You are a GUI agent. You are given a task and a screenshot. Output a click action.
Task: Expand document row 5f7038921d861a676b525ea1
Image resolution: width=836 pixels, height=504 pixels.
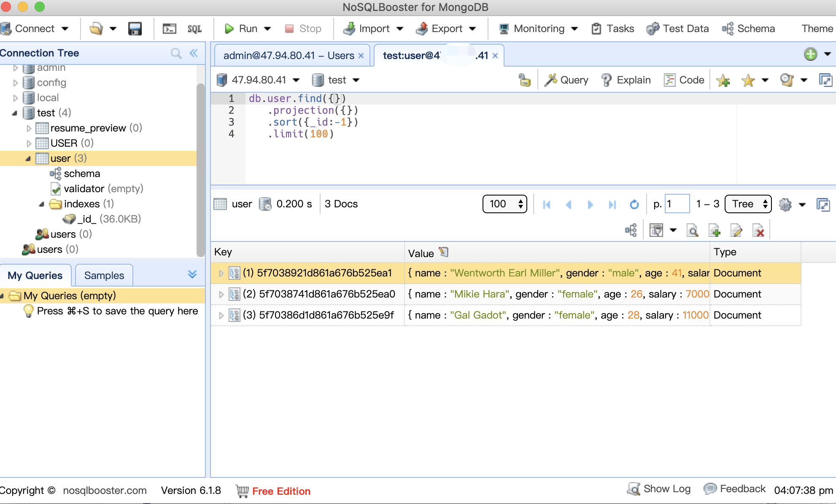click(x=221, y=273)
